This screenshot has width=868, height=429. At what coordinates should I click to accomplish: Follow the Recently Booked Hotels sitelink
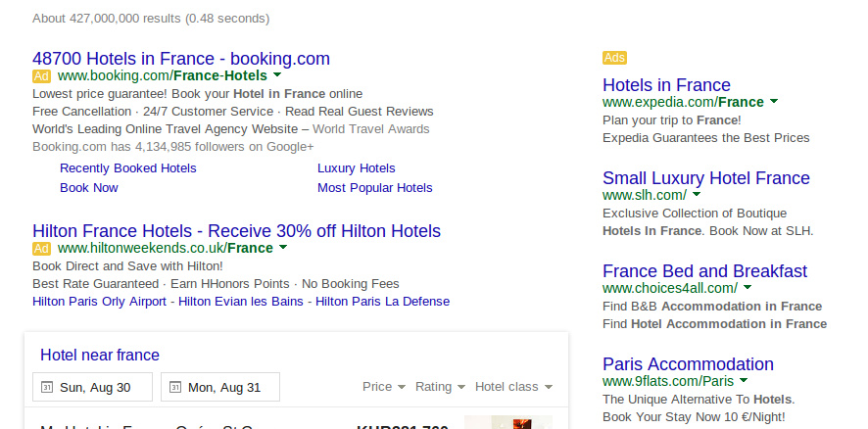128,168
